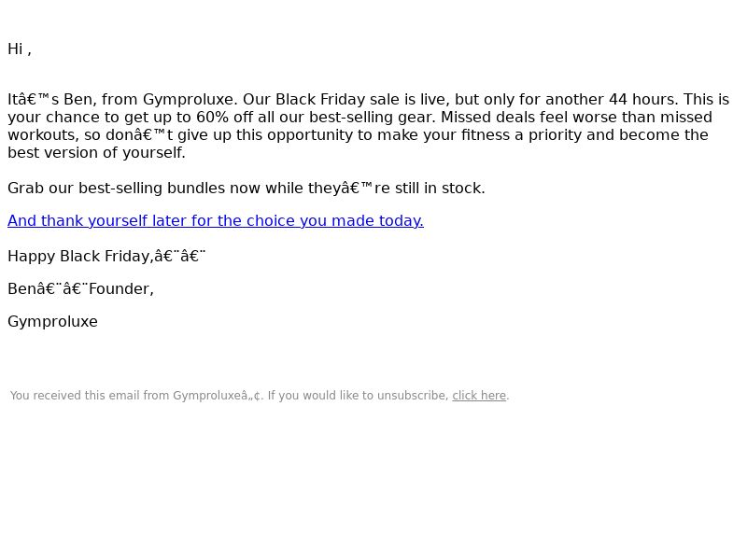Open the "And thank yourself later" link
Screen dimensions: 747x560
(x=216, y=221)
